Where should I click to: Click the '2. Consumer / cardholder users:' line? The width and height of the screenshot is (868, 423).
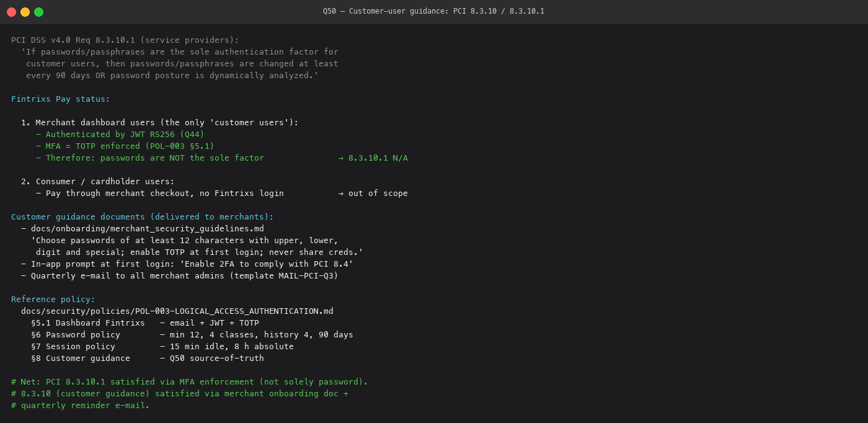pyautogui.click(x=98, y=182)
